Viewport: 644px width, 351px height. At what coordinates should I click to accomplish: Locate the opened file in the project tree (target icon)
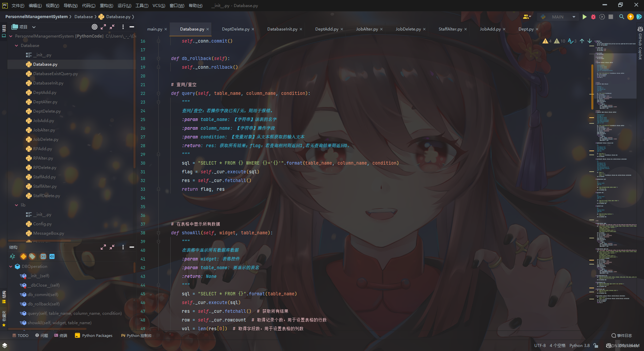click(95, 27)
